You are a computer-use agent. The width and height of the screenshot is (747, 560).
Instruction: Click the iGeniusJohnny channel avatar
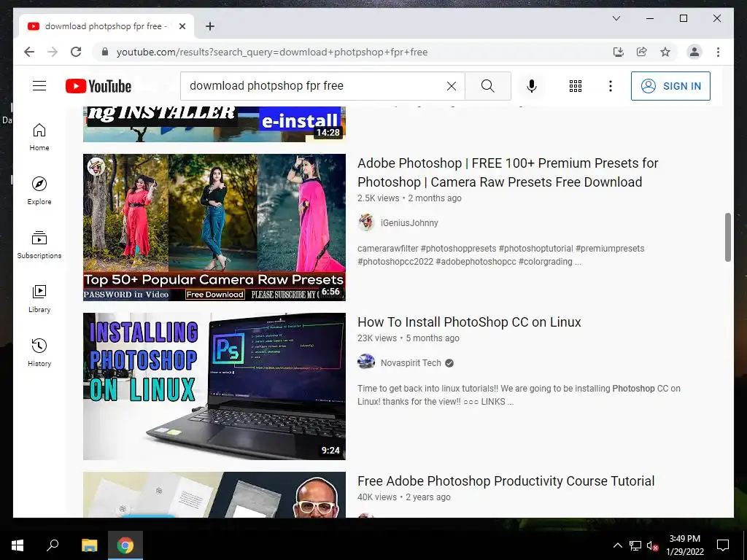pos(366,222)
